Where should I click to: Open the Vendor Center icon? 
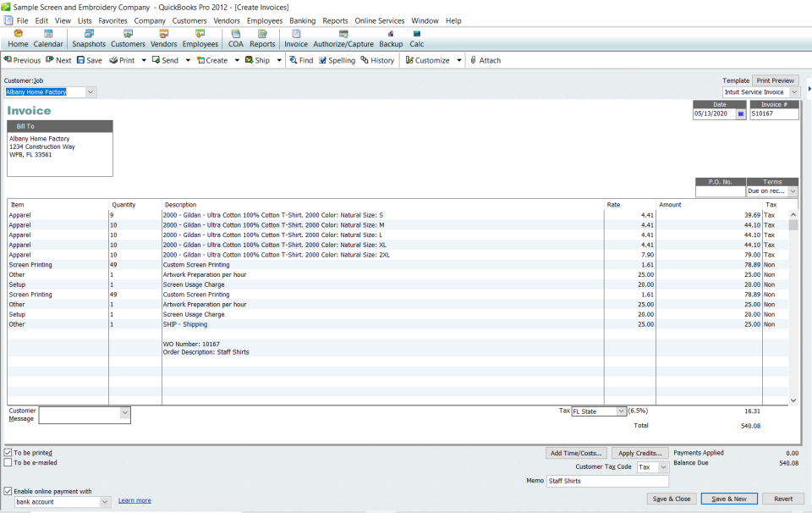tap(163, 37)
